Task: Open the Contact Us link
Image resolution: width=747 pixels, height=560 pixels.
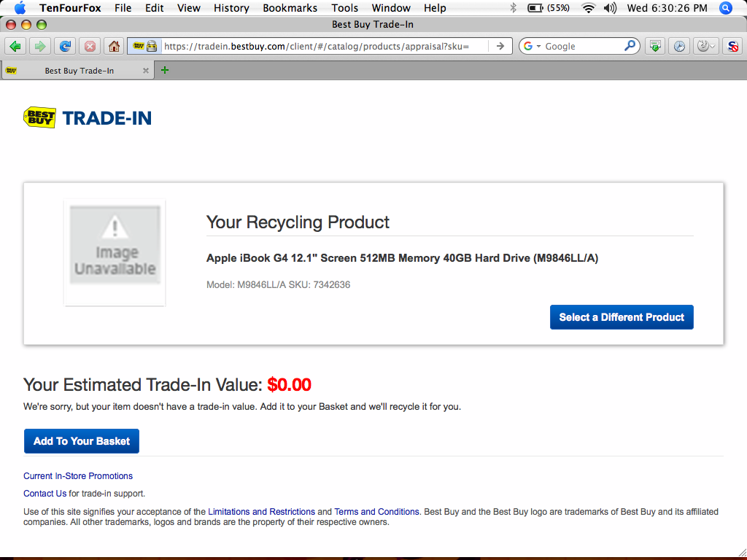Action: (44, 494)
